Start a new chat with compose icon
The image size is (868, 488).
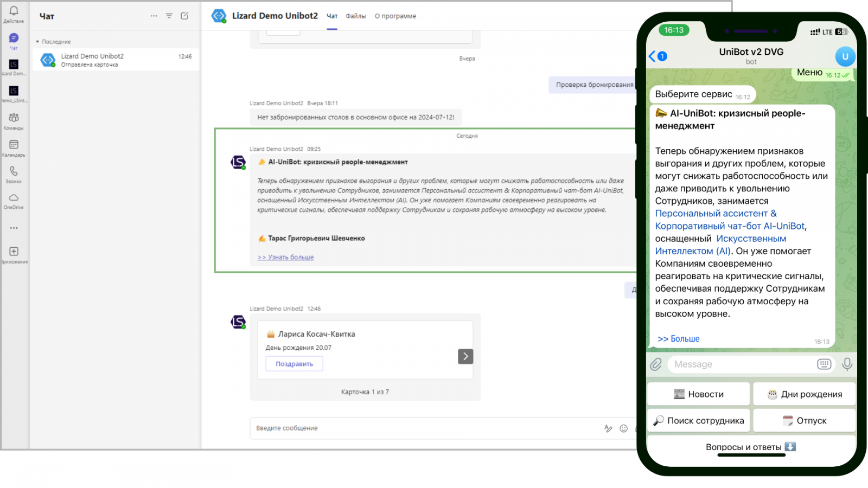[184, 16]
